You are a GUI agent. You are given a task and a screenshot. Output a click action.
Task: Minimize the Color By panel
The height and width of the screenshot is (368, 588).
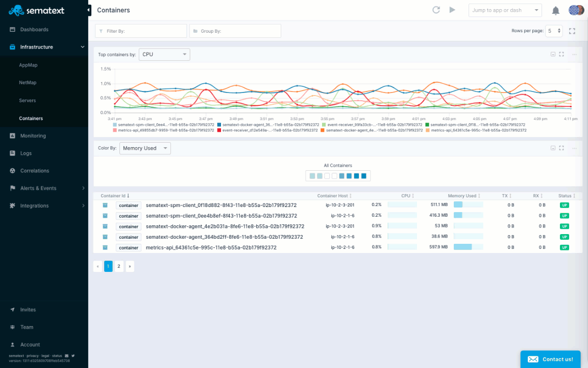tap(553, 148)
